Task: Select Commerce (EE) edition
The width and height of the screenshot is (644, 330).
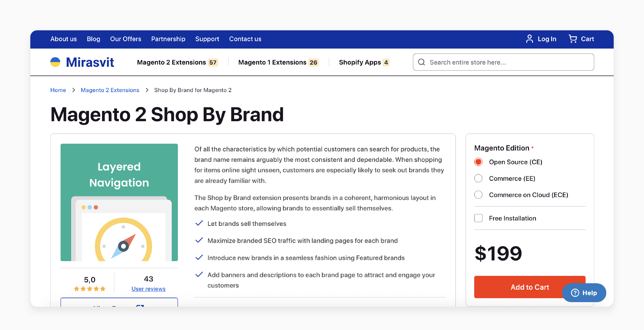Action: 478,178
